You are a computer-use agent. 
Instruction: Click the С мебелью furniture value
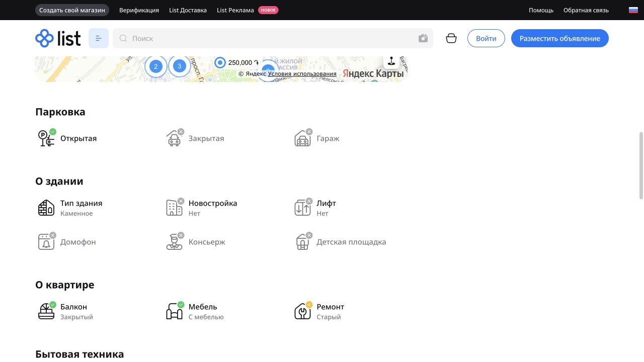[x=206, y=317]
